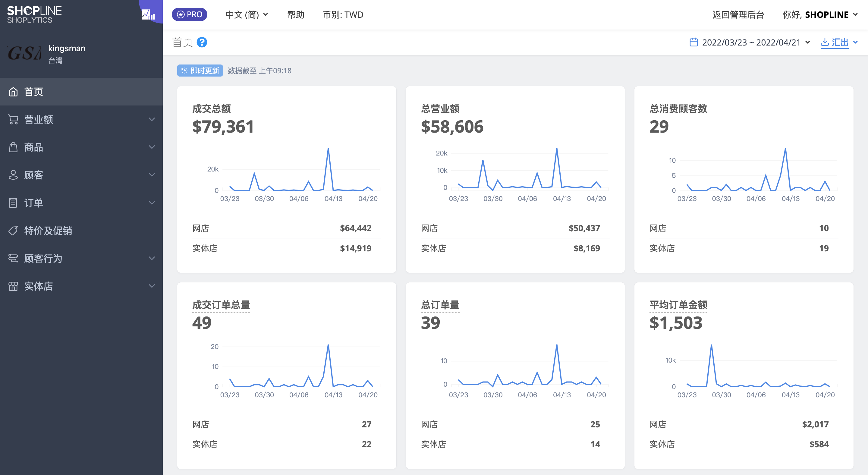The height and width of the screenshot is (475, 868).
Task: Click the download icon next to 汇出
Action: pyautogui.click(x=825, y=42)
